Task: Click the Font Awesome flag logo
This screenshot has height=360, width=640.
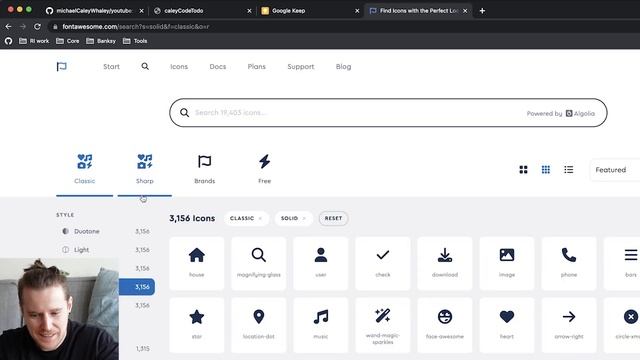Action: (x=62, y=67)
